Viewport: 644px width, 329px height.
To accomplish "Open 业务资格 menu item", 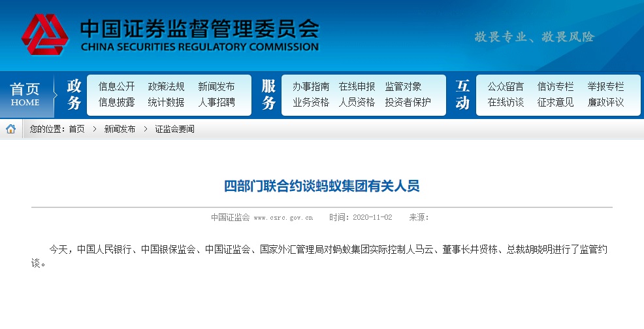I will point(311,102).
